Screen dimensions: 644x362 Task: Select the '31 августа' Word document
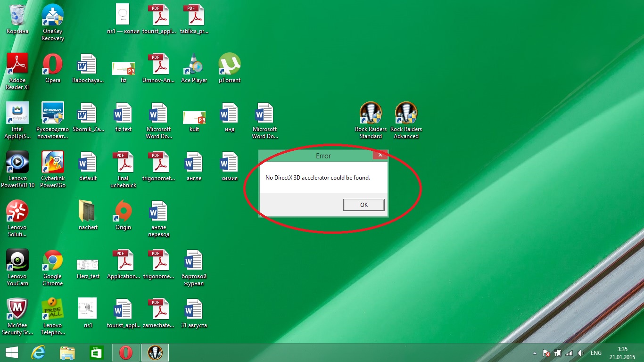pos(194,313)
